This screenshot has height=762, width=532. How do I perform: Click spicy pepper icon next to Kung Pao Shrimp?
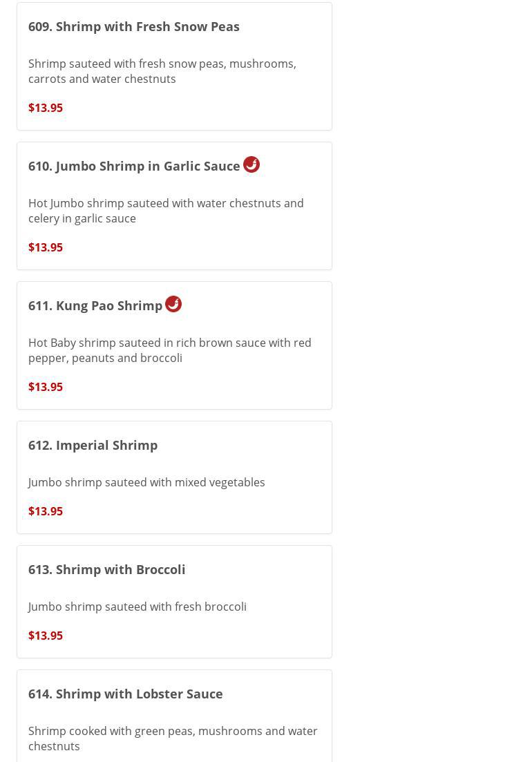(x=173, y=304)
